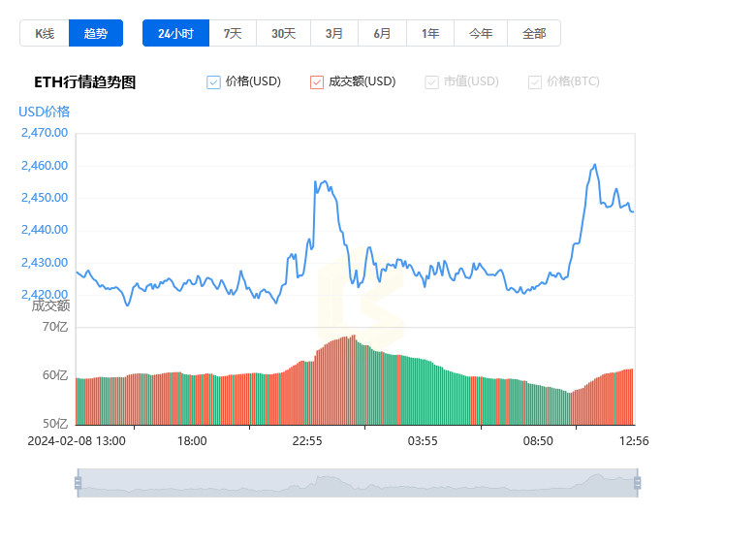756x546 pixels.
Task: Click the 2,440.00 price axis label
Action: (45, 230)
